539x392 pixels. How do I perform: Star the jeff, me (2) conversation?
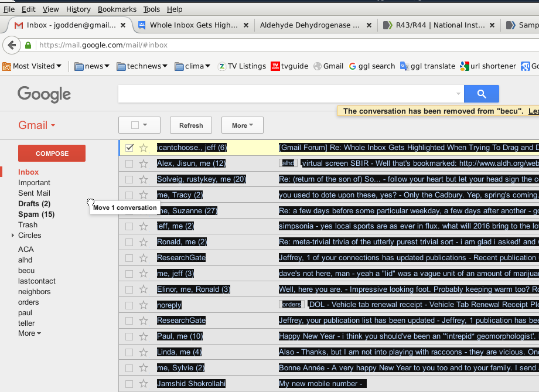coord(144,226)
